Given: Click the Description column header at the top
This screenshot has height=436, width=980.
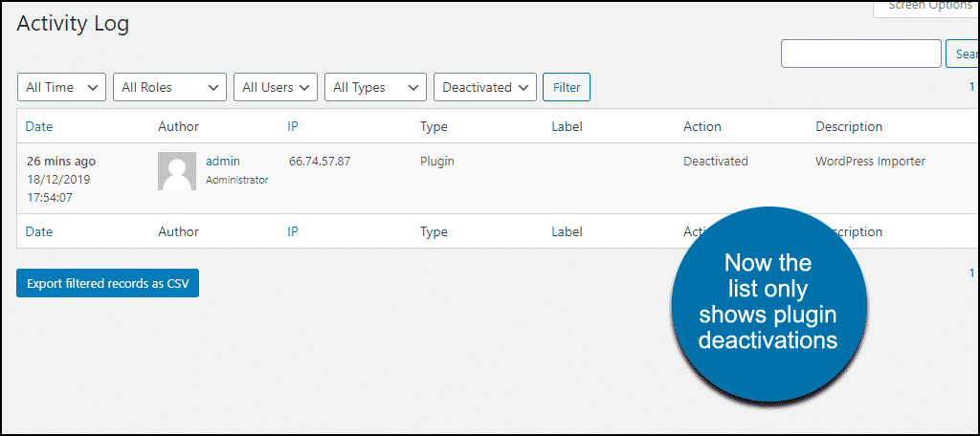Looking at the screenshot, I should click(x=849, y=127).
